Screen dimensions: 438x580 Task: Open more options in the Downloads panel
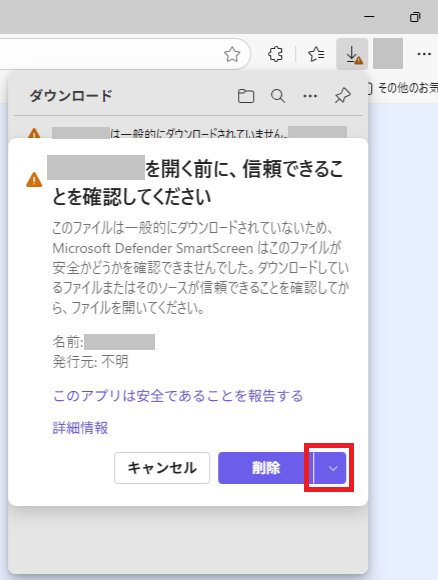tap(310, 96)
